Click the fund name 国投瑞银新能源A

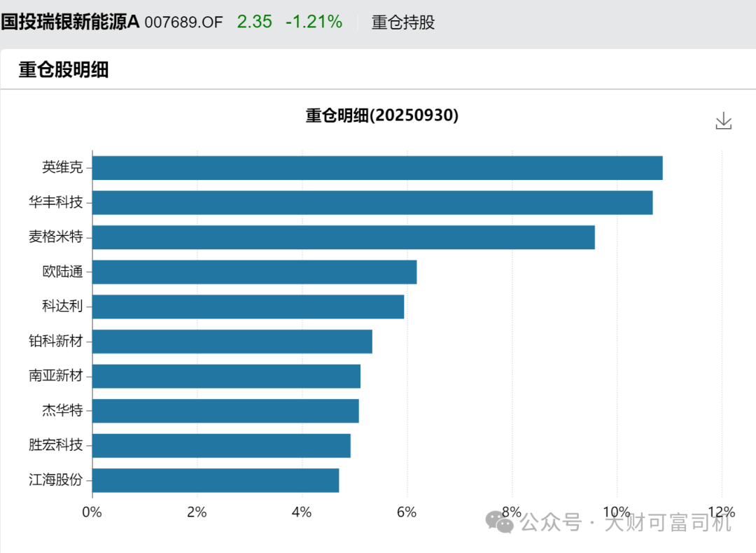(x=70, y=22)
